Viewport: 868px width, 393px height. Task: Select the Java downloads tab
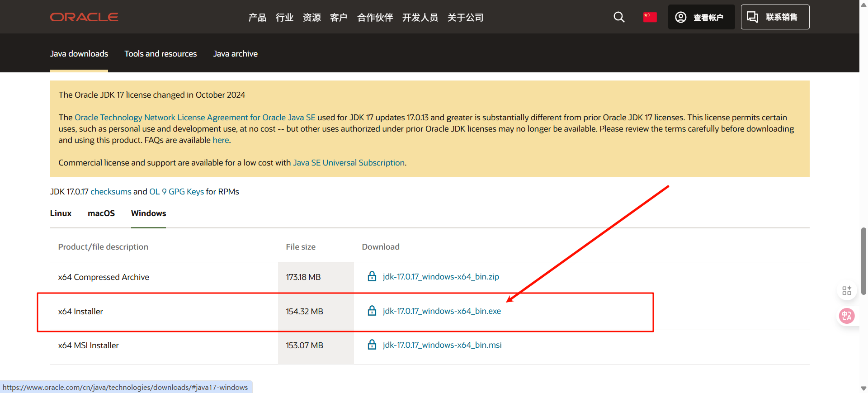click(79, 54)
